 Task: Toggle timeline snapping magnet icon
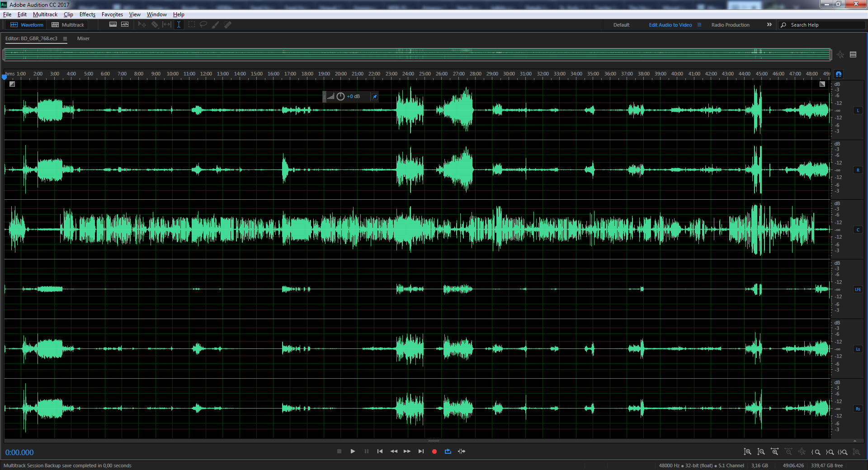[839, 74]
